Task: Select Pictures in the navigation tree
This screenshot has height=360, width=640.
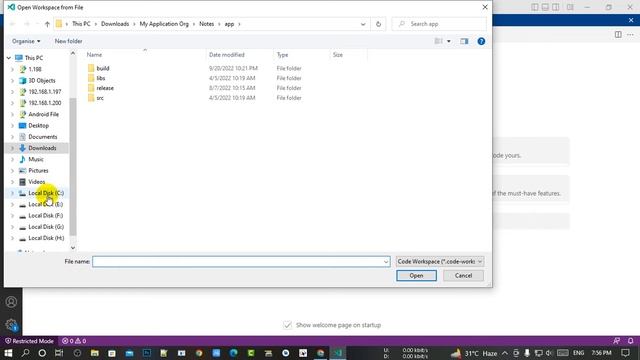Action: click(38, 171)
